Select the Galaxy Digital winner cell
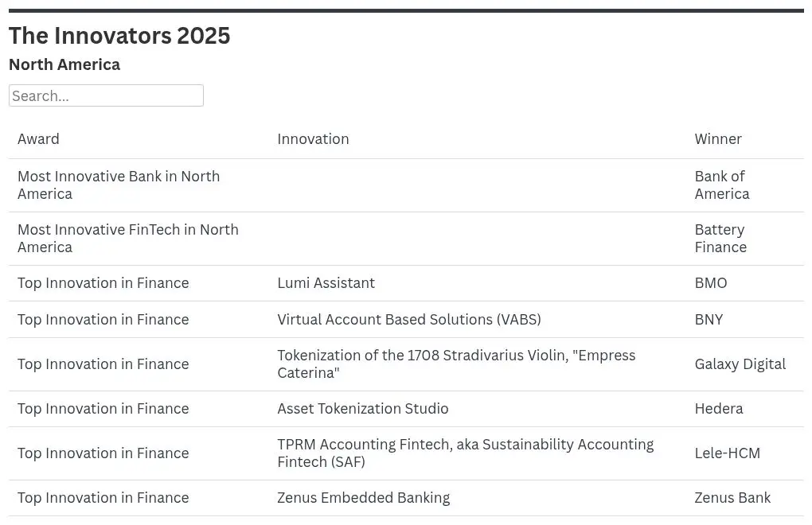The image size is (812, 525). [x=740, y=364]
